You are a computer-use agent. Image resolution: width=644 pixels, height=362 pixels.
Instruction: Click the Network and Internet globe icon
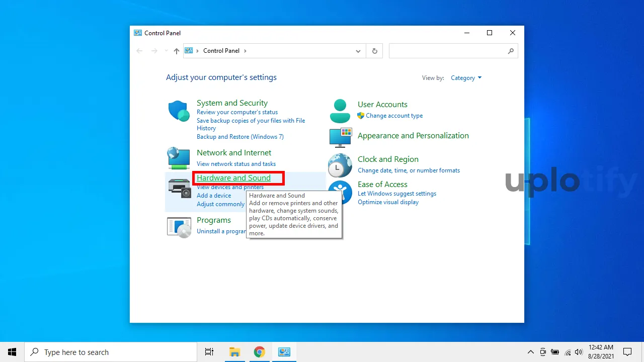tap(179, 158)
